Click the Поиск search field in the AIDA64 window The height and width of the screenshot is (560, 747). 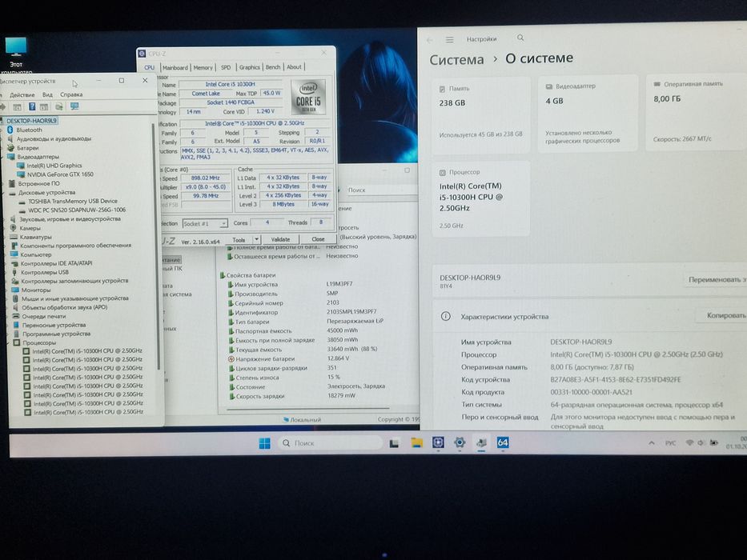tap(381, 190)
